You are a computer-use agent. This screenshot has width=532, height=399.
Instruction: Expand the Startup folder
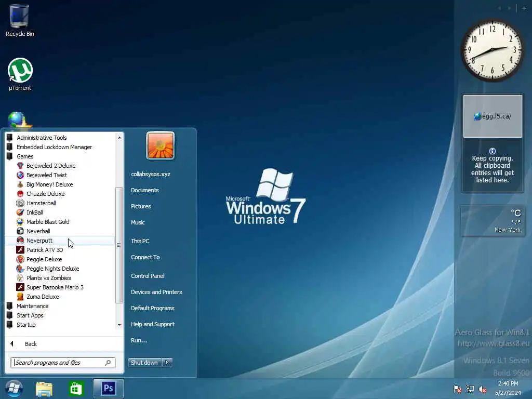click(x=26, y=325)
